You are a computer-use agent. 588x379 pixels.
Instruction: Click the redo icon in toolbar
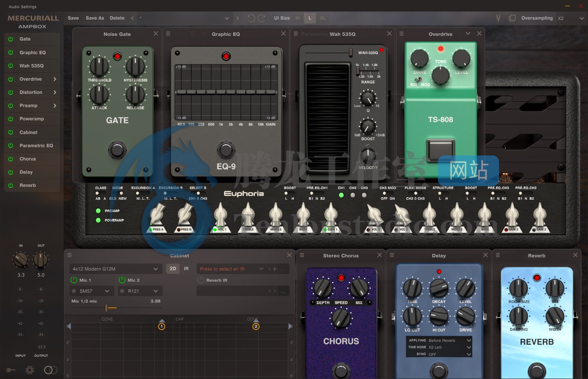261,18
